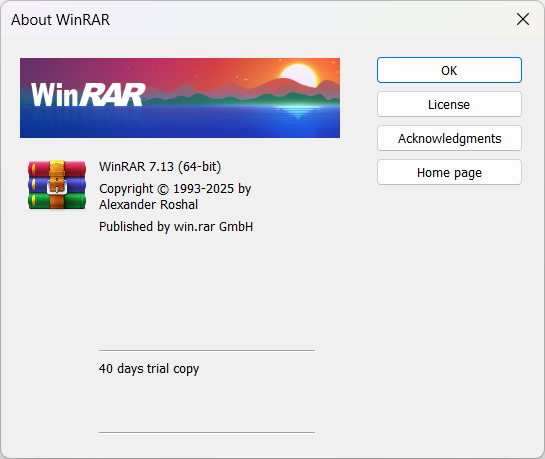Click the WinRAR 7.13 (64-bit) version text
545x459 pixels.
click(x=160, y=167)
